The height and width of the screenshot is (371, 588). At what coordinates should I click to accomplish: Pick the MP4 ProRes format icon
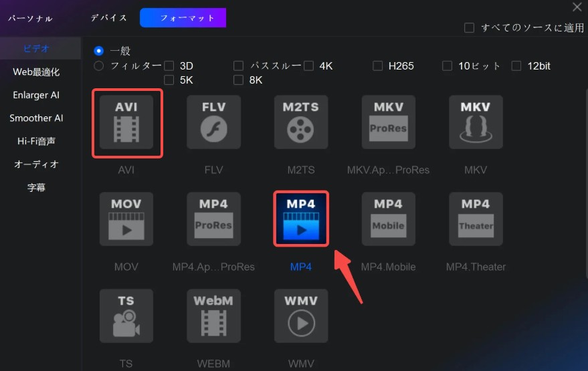(x=214, y=219)
